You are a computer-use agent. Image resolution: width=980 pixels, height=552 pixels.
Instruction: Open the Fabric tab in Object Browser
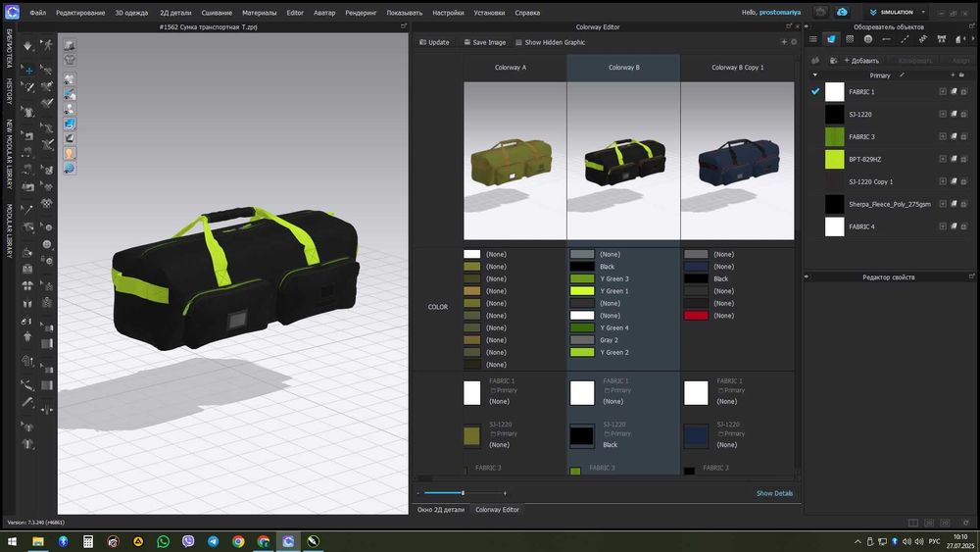click(831, 39)
